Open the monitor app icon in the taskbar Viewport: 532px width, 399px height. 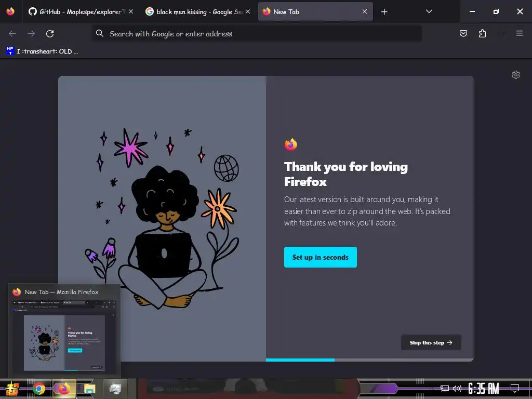pos(115,389)
